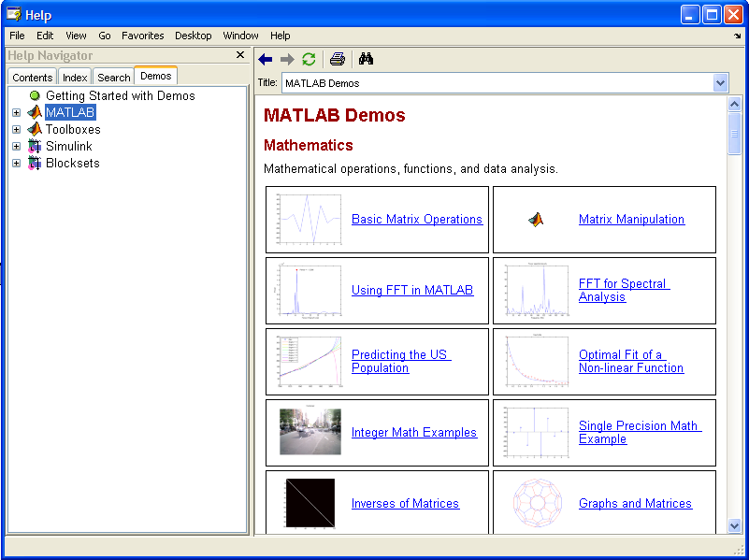Open Using FFT in MATLAB link
749x560 pixels.
[x=412, y=290]
